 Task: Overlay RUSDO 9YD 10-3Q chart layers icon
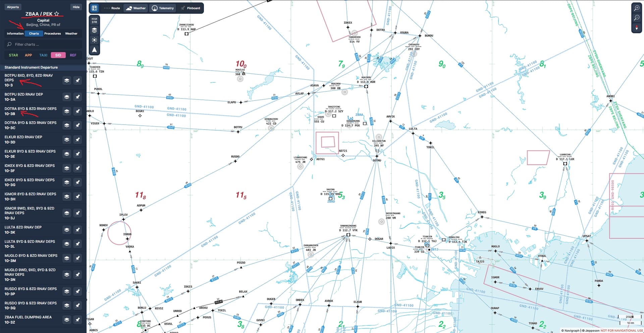point(67,306)
